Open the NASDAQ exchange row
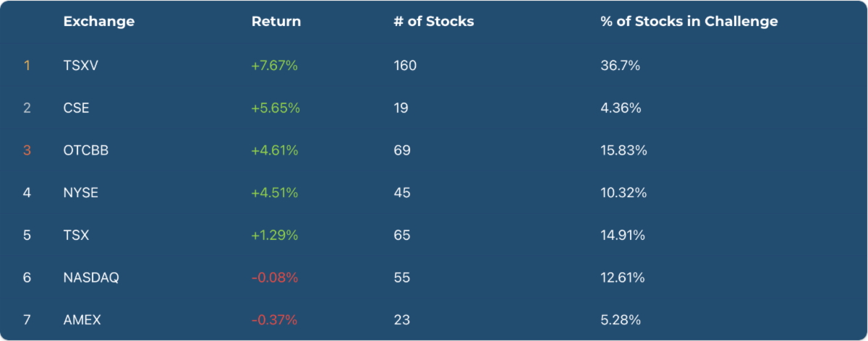The height and width of the screenshot is (341, 868). 90,277
